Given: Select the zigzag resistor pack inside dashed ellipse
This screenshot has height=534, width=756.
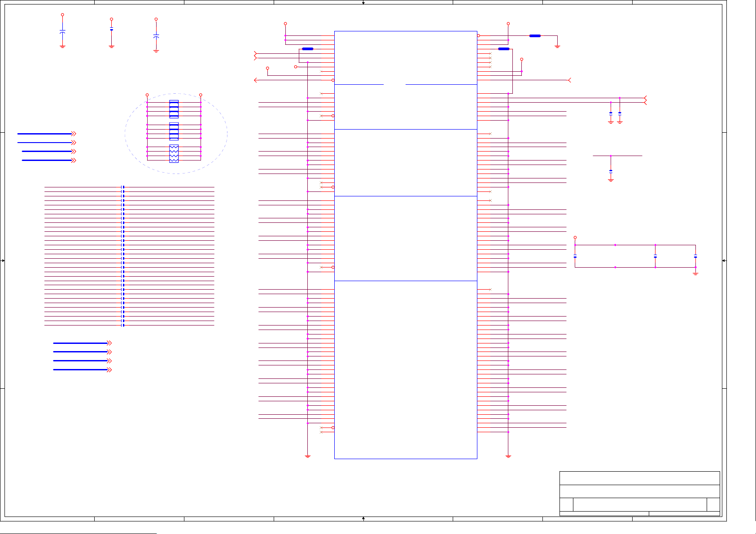Looking at the screenshot, I should (174, 153).
